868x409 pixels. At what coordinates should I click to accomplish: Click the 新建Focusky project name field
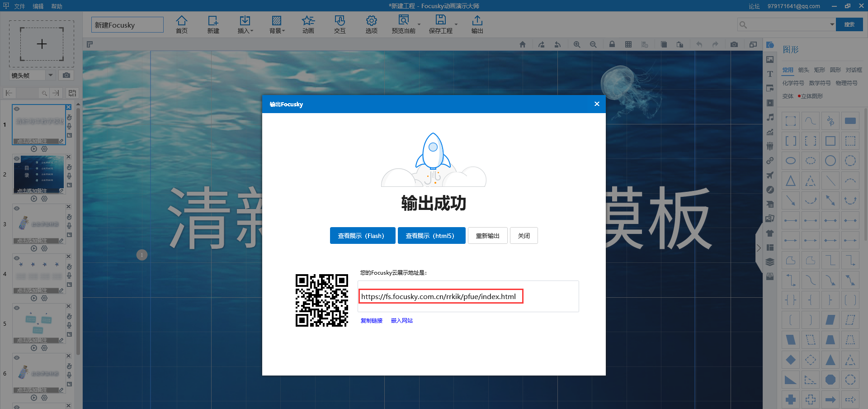(127, 25)
